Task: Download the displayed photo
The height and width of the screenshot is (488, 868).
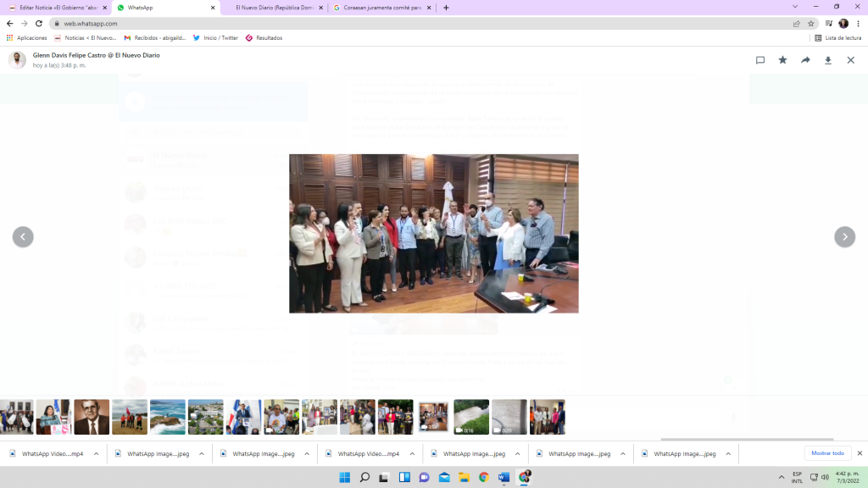Action: tap(828, 60)
